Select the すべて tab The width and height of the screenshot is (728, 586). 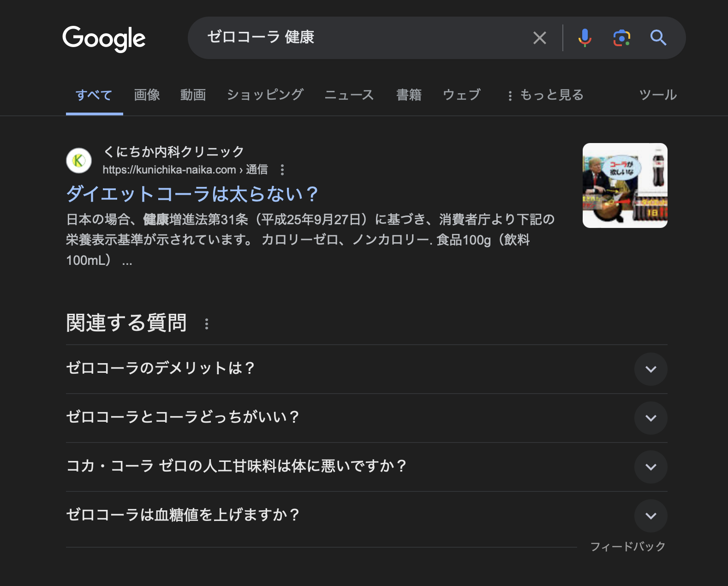point(94,95)
